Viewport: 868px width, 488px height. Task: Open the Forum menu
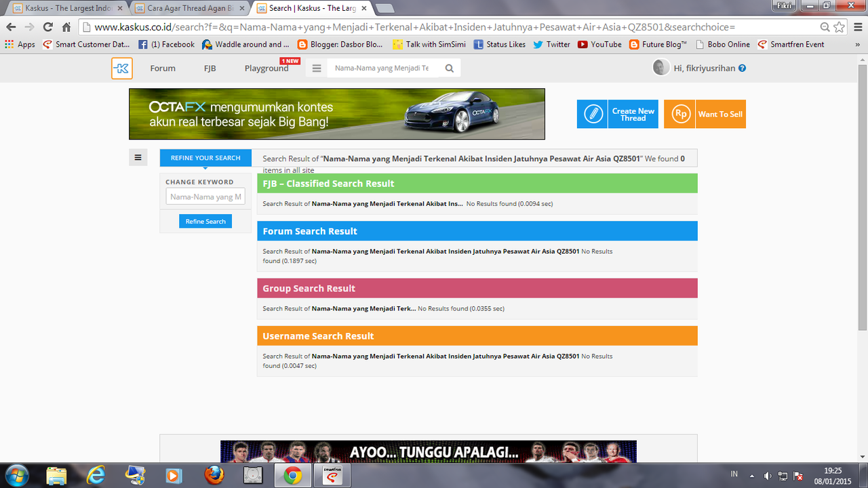[163, 68]
